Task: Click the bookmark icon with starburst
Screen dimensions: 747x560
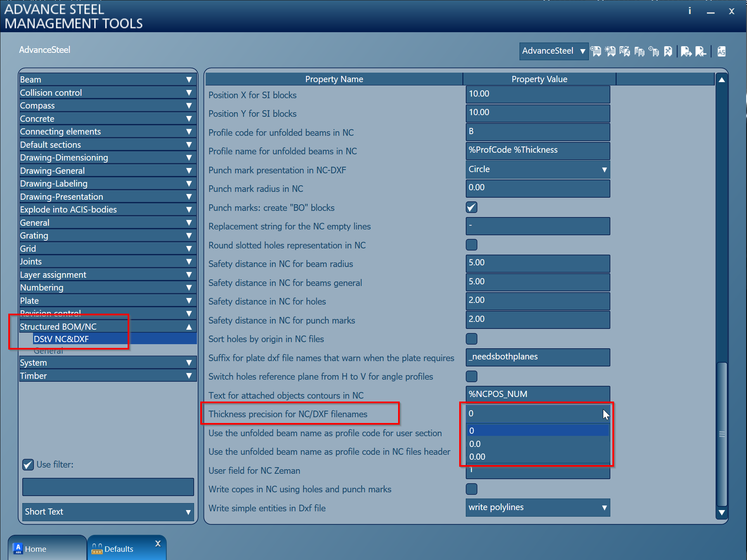Action: tap(610, 51)
